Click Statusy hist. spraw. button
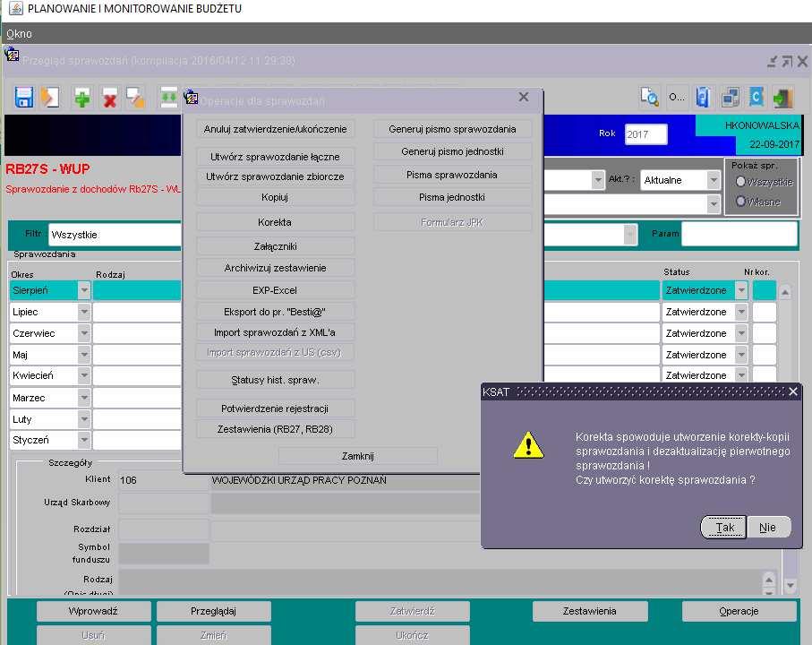The width and height of the screenshot is (812, 645). (x=275, y=380)
